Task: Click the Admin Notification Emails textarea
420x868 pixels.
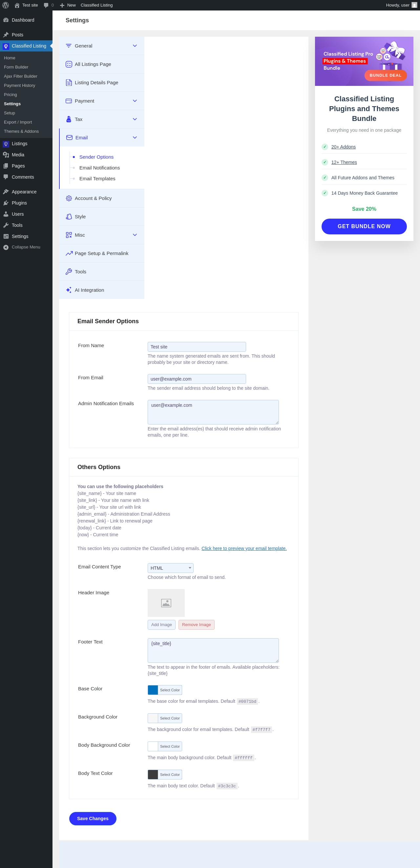Action: click(213, 412)
